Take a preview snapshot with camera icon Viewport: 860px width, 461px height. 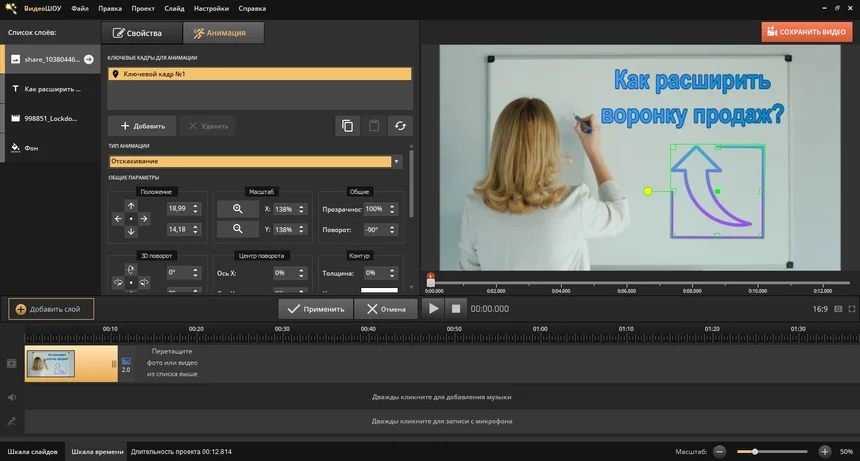838,309
